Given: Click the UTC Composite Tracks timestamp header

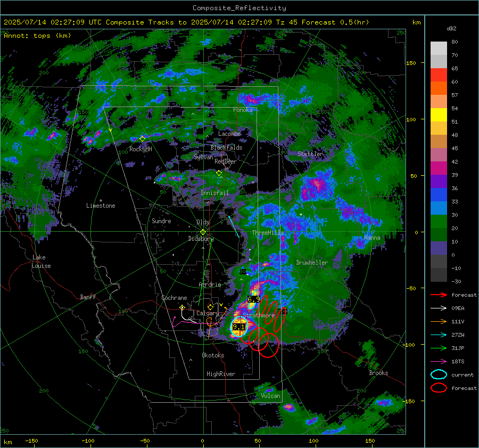Looking at the screenshot, I should click(x=186, y=22).
